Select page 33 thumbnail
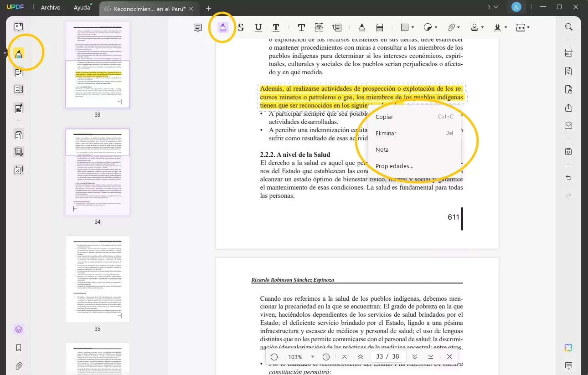 pos(98,65)
